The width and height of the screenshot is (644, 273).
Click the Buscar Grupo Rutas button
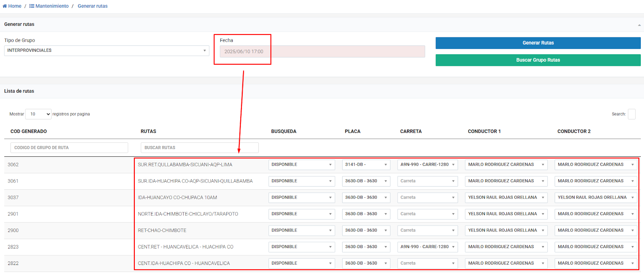pos(538,60)
